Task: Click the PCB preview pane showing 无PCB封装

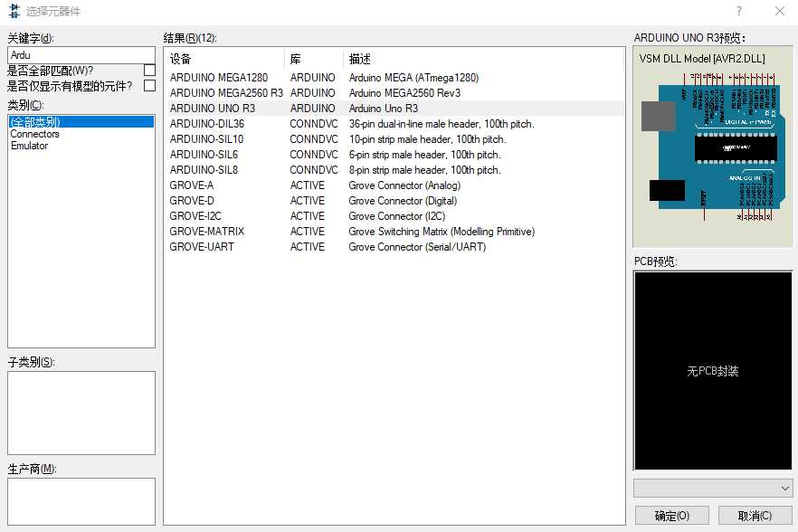Action: point(713,371)
